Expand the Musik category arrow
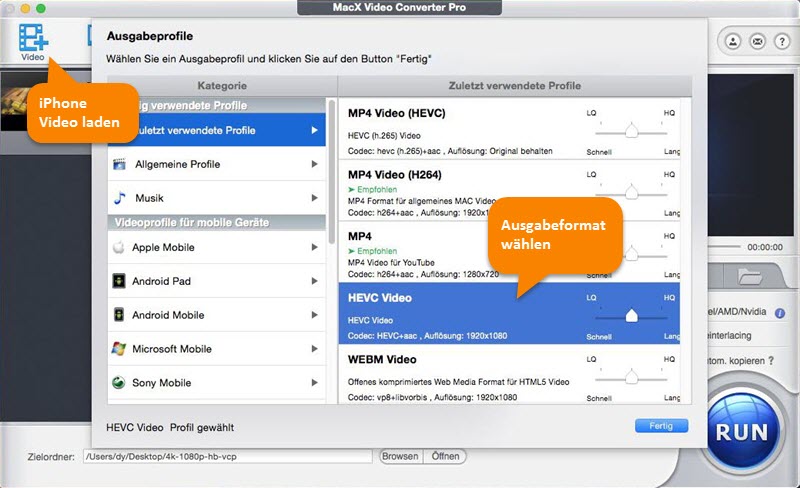Screen dimensions: 800x488 314,198
